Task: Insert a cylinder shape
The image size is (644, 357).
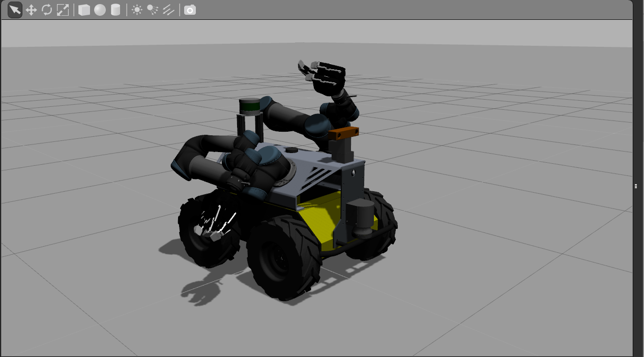Action: tap(115, 10)
